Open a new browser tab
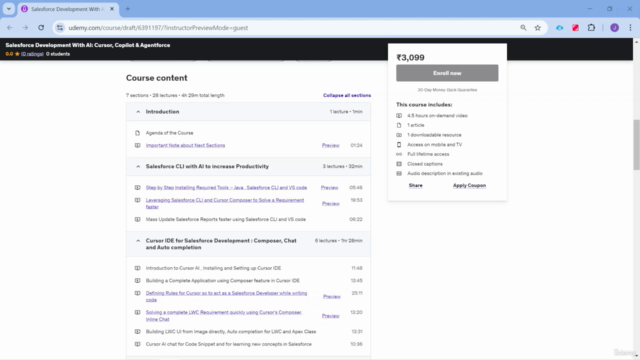Image resolution: width=640 pixels, height=360 pixels. pos(128,9)
